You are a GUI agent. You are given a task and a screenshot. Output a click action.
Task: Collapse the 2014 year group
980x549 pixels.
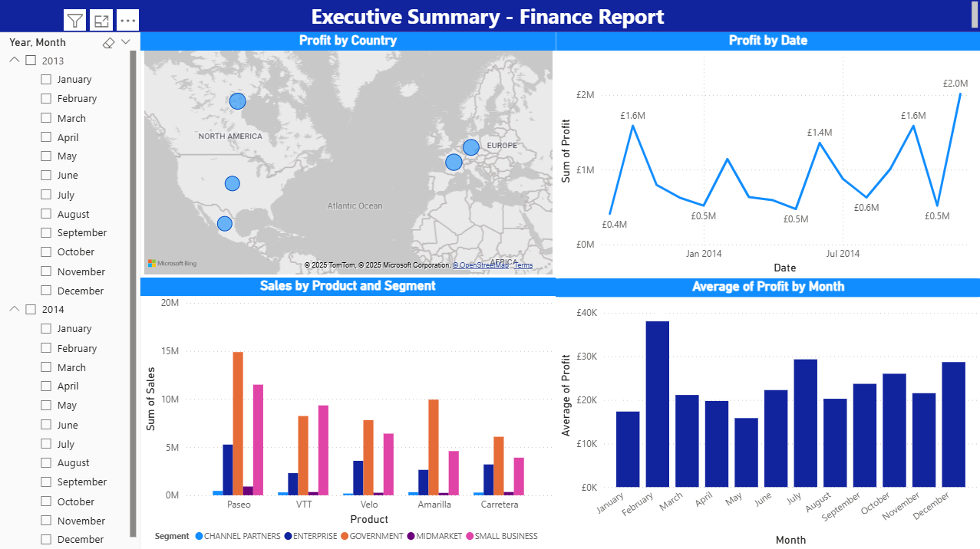pyautogui.click(x=15, y=308)
